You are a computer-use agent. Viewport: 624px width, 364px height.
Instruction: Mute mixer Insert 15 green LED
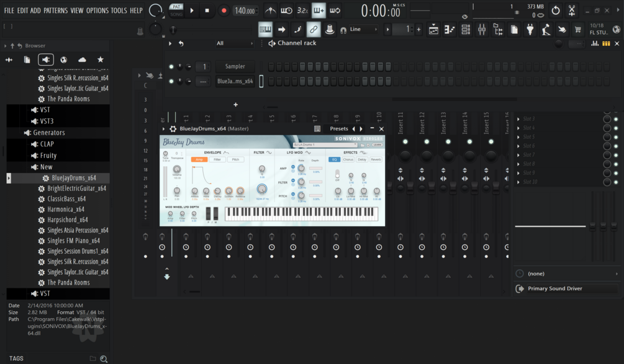click(491, 142)
